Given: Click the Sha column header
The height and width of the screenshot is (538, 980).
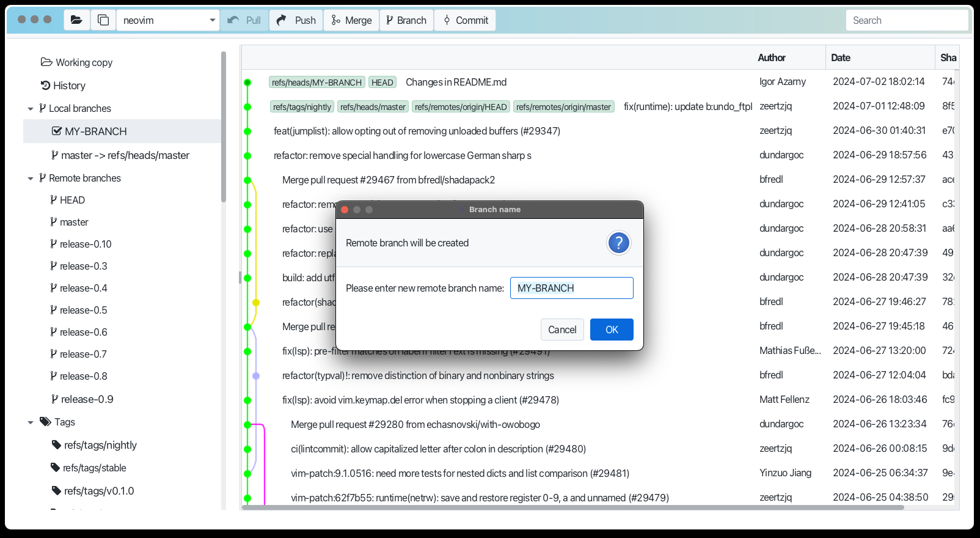Looking at the screenshot, I should 948,57.
